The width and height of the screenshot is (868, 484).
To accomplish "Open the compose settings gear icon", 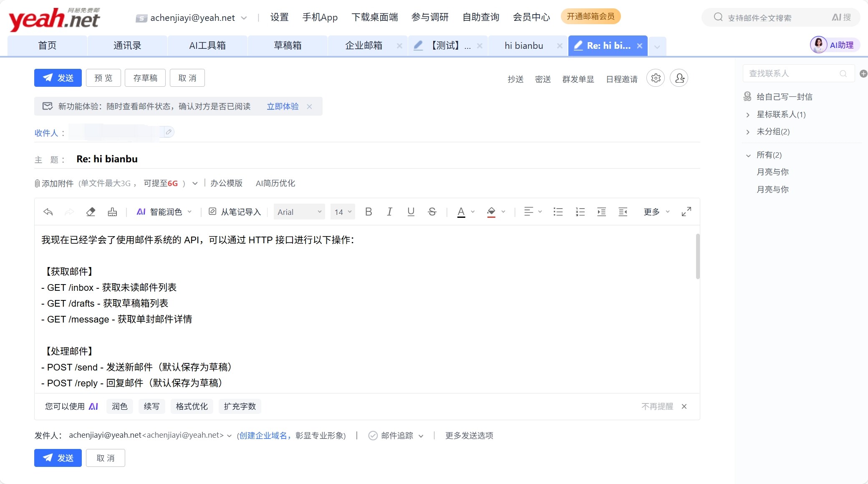I will tap(656, 78).
